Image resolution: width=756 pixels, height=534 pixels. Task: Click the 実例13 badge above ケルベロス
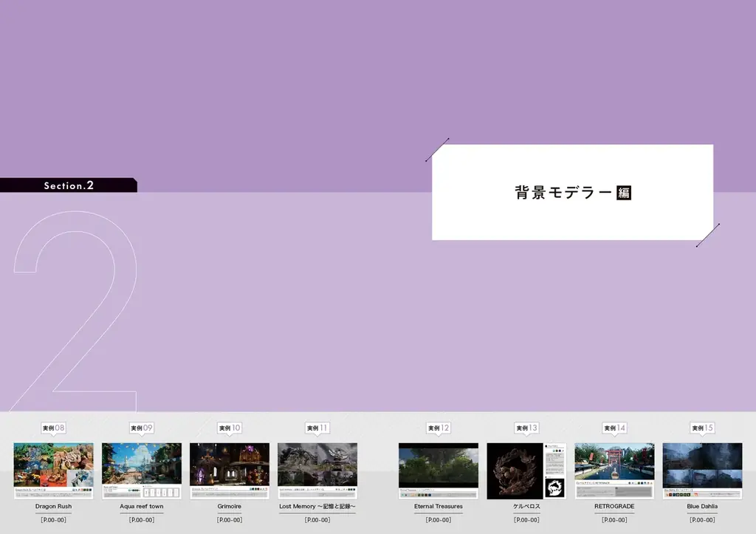pos(526,427)
